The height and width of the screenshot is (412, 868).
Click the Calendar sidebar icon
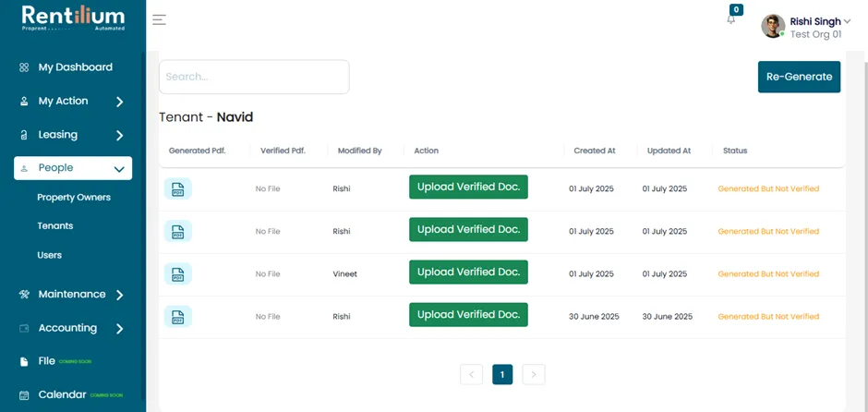[24, 395]
